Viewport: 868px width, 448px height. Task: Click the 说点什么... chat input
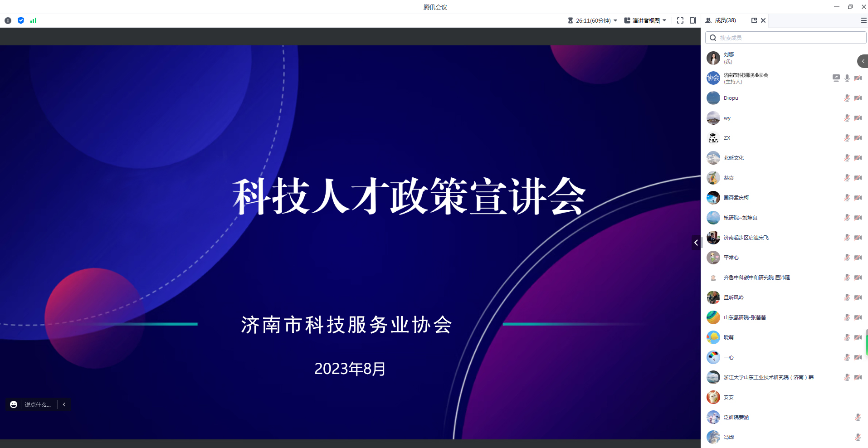point(38,404)
